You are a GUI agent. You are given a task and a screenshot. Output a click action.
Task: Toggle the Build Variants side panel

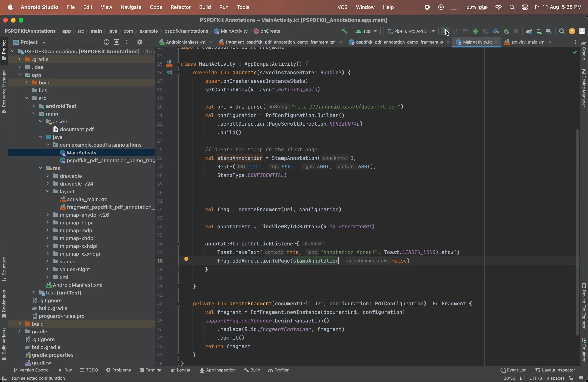4,343
